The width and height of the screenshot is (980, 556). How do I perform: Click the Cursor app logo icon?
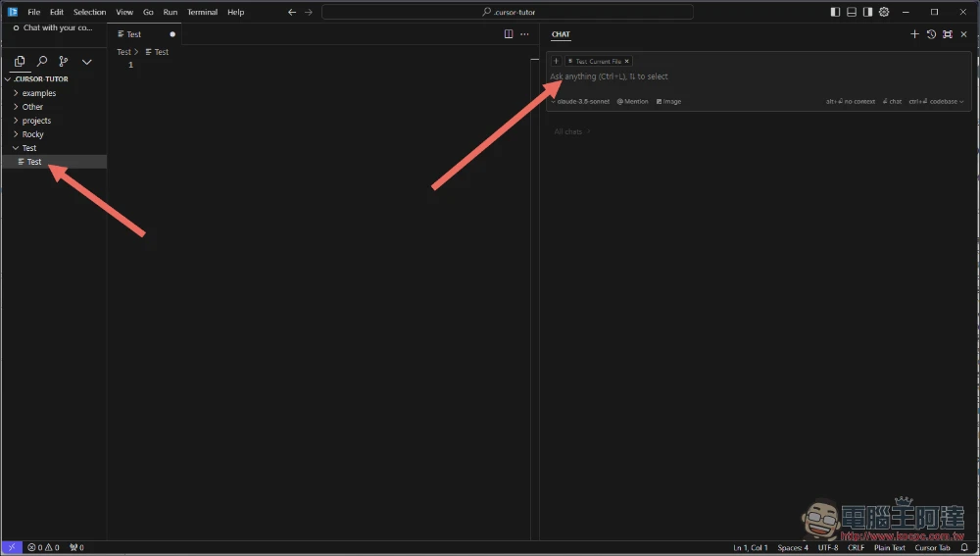coord(13,12)
